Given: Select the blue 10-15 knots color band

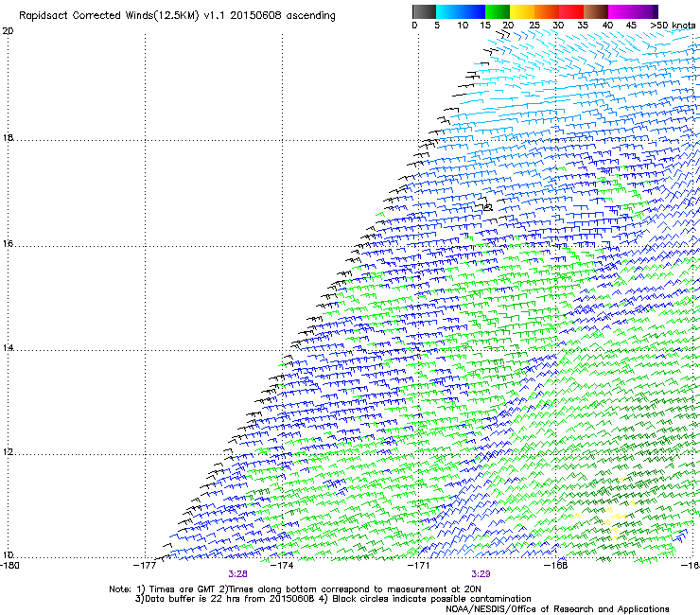Looking at the screenshot, I should pyautogui.click(x=473, y=11).
